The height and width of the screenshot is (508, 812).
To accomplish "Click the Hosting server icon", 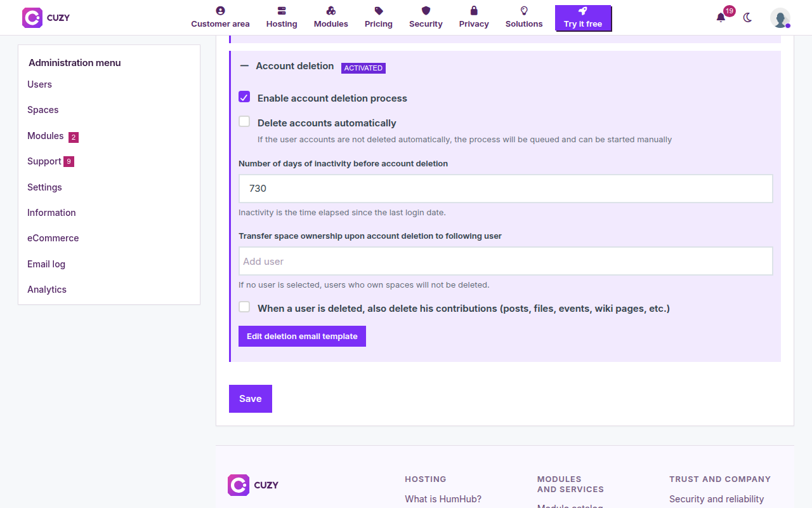I will click(x=282, y=11).
